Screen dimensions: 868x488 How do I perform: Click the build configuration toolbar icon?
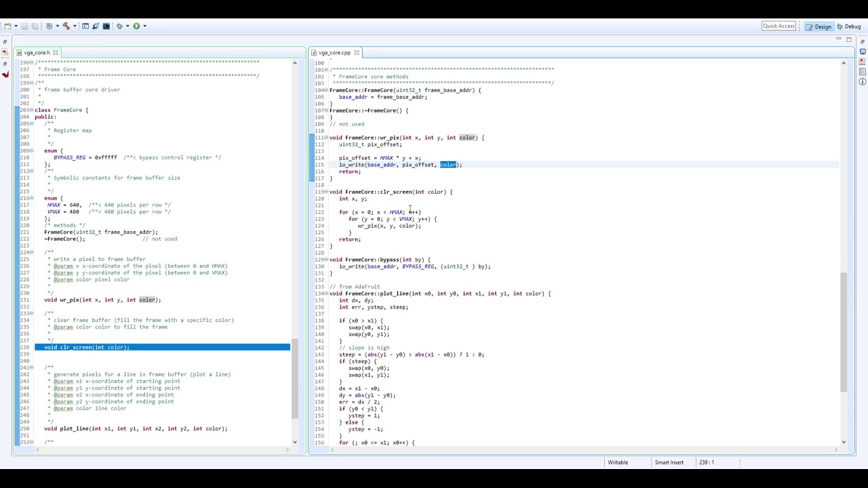pyautogui.click(x=50, y=26)
